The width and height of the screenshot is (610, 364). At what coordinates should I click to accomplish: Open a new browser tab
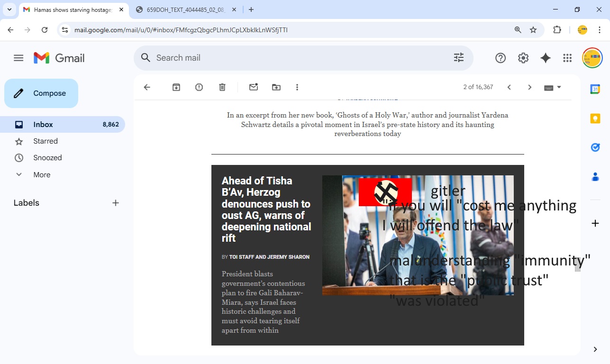pos(251,9)
